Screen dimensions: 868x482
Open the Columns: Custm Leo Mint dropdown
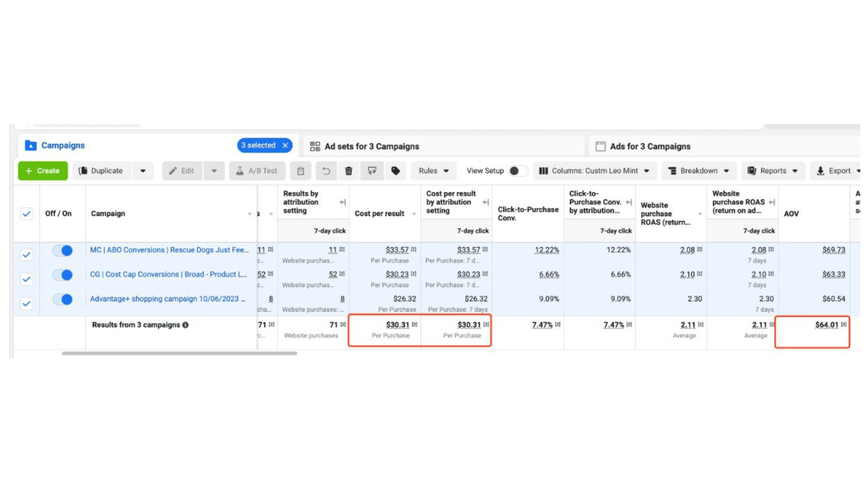[594, 171]
